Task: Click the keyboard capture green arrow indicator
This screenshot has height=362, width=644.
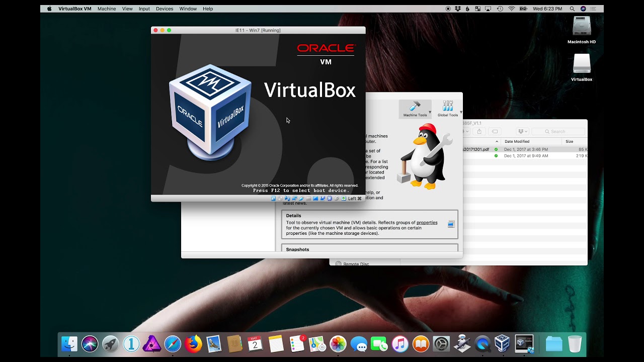Action: point(344,198)
